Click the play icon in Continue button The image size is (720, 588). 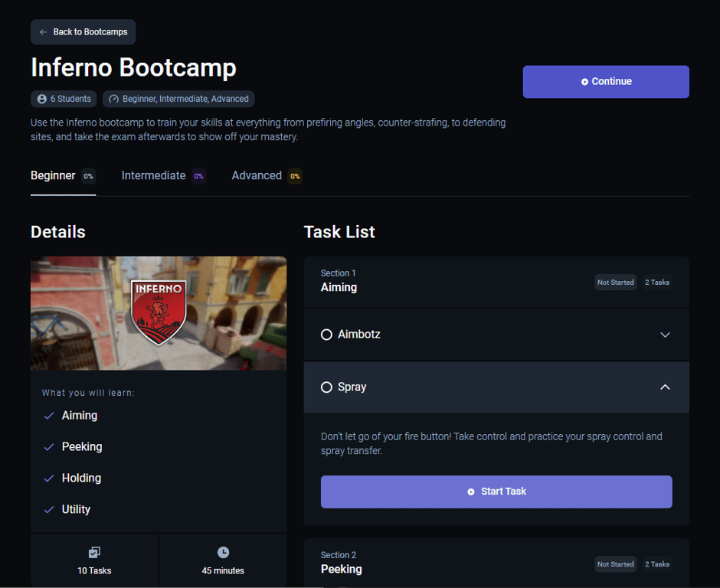pos(584,82)
